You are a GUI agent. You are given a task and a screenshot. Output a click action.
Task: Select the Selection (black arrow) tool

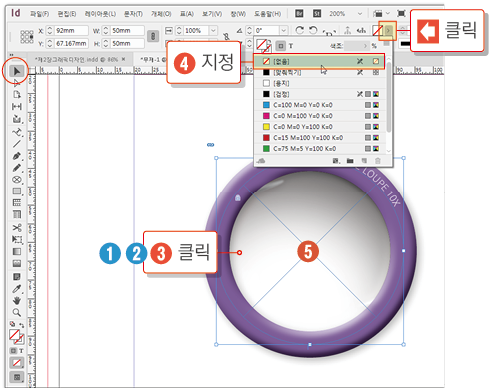coord(16,71)
